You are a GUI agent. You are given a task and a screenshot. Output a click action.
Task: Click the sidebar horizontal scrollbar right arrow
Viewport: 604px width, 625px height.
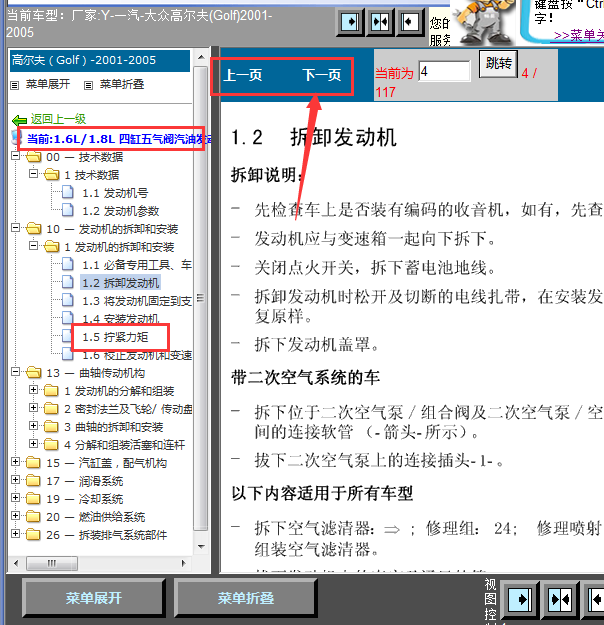(183, 563)
